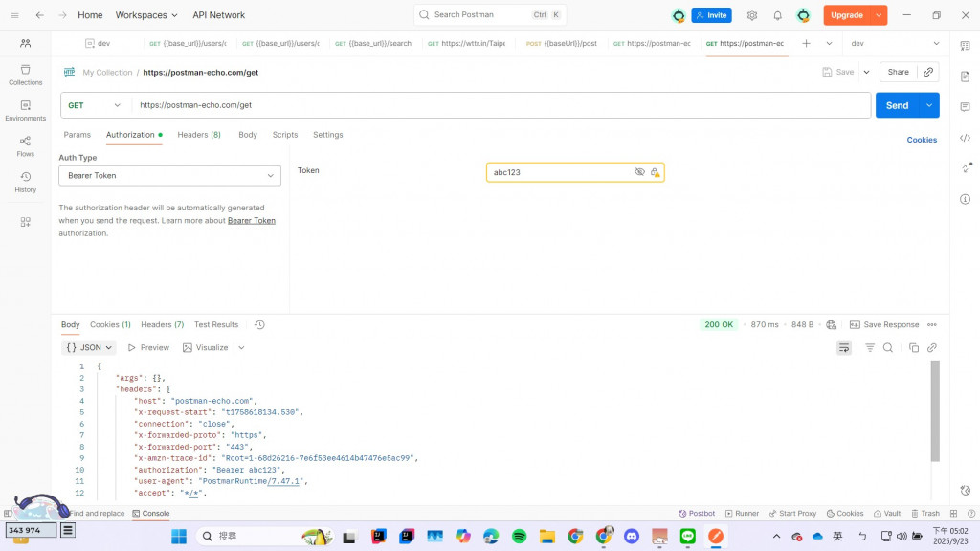View response Cookies (1) tab
The width and height of the screenshot is (980, 551).
(x=110, y=325)
